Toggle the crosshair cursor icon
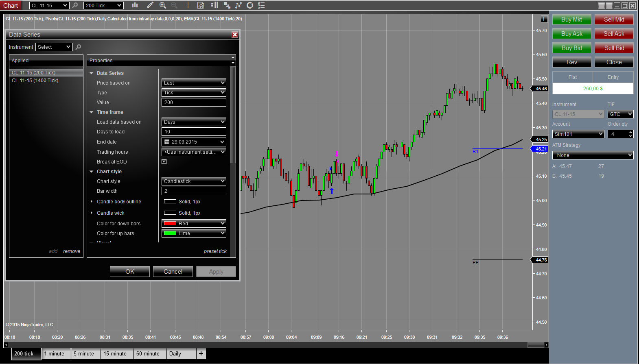The height and width of the screenshot is (364, 639). [188, 5]
